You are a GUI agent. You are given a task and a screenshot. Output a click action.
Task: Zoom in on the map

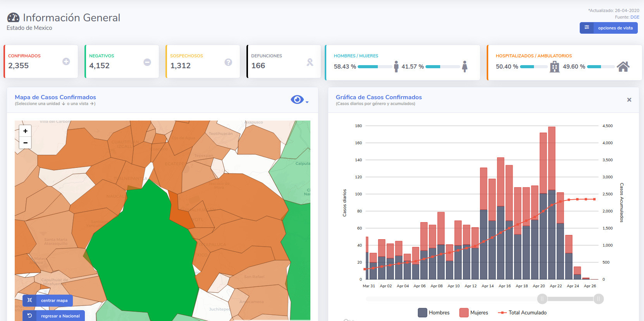pos(25,131)
